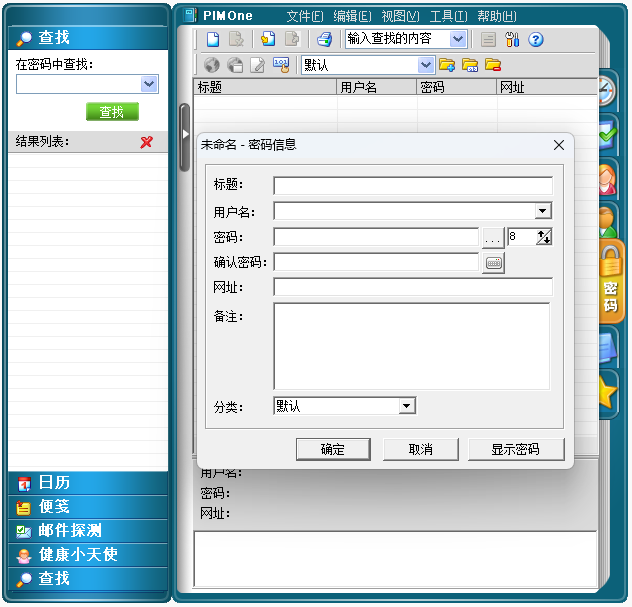Click the PIMOne app logo icon
This screenshot has height=607, width=632.
coord(190,15)
